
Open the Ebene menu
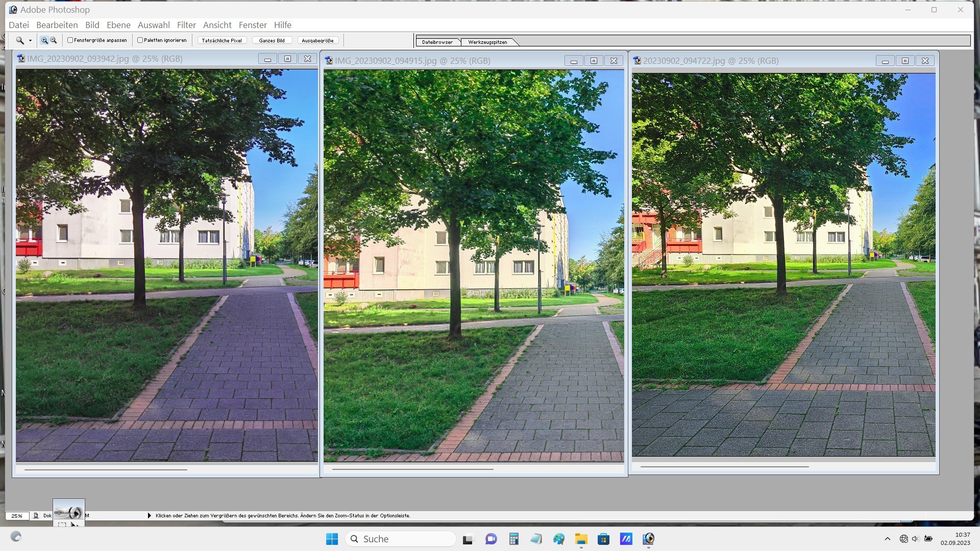pyautogui.click(x=118, y=25)
